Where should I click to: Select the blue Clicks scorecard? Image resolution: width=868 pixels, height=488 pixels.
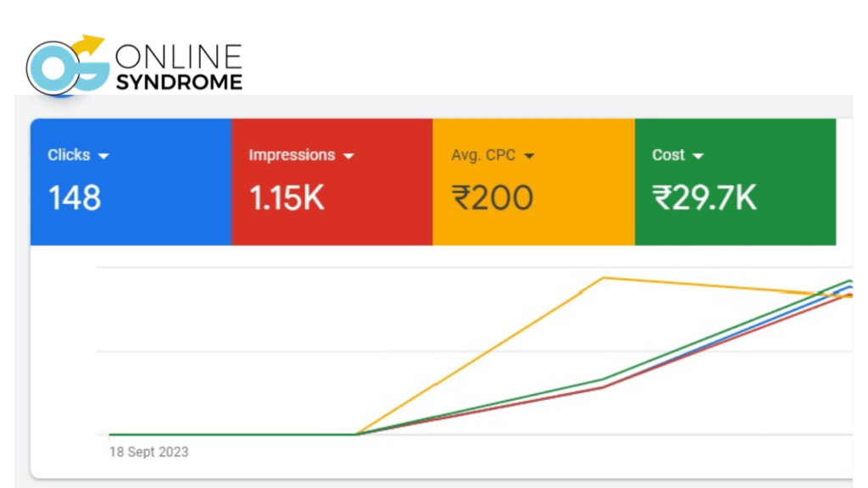tap(131, 181)
